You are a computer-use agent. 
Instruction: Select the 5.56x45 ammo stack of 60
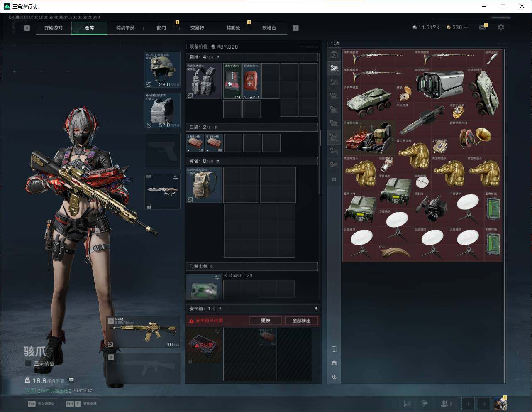pyautogui.click(x=214, y=142)
